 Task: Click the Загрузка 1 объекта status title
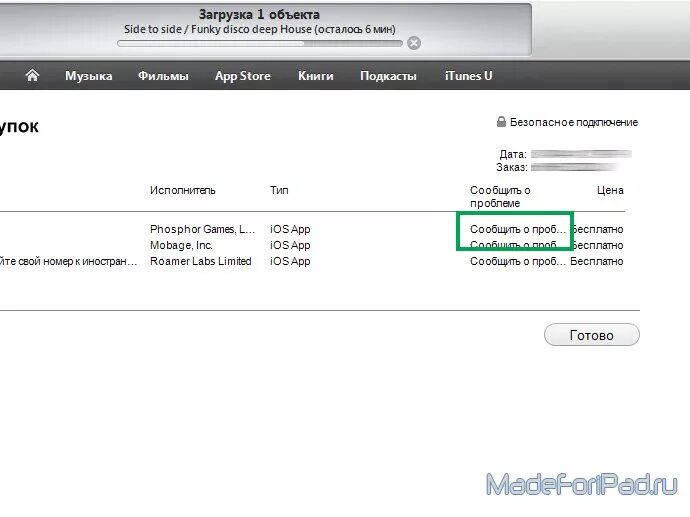(x=259, y=15)
